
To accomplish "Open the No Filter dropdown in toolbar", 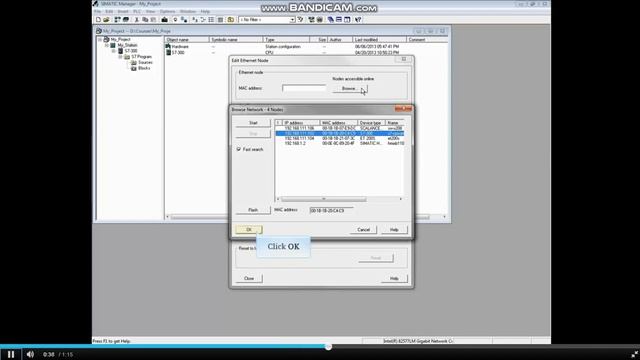I will [292, 20].
